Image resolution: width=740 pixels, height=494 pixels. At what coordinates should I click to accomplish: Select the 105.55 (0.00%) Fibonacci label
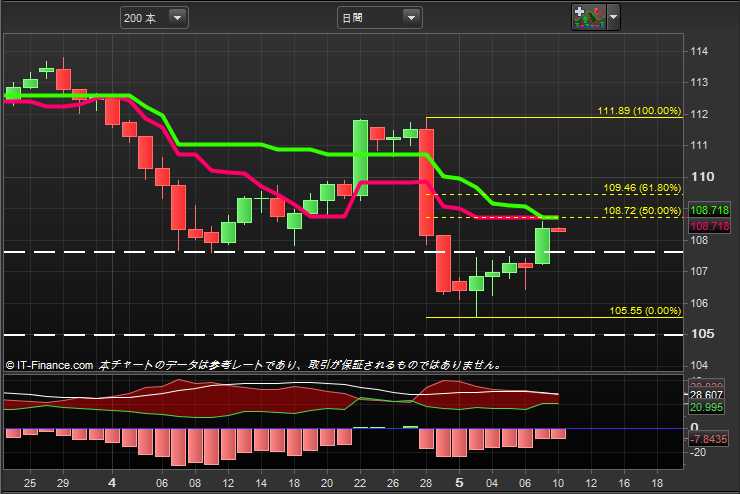click(x=645, y=310)
